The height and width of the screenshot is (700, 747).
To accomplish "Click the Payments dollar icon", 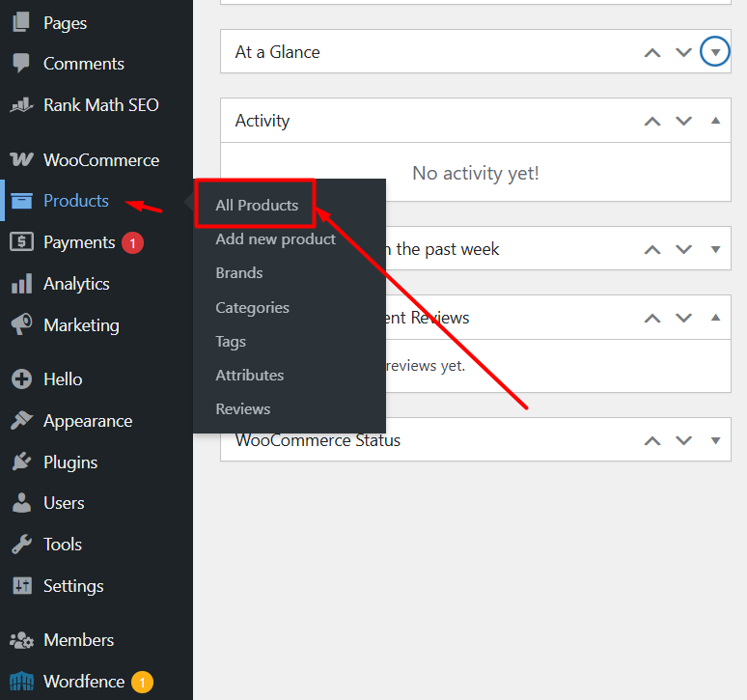I will [21, 242].
